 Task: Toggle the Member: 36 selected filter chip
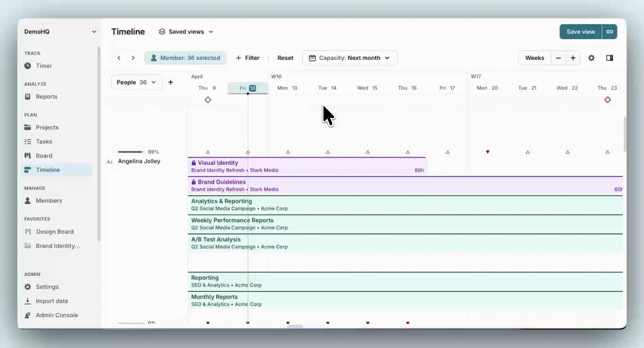coord(185,58)
